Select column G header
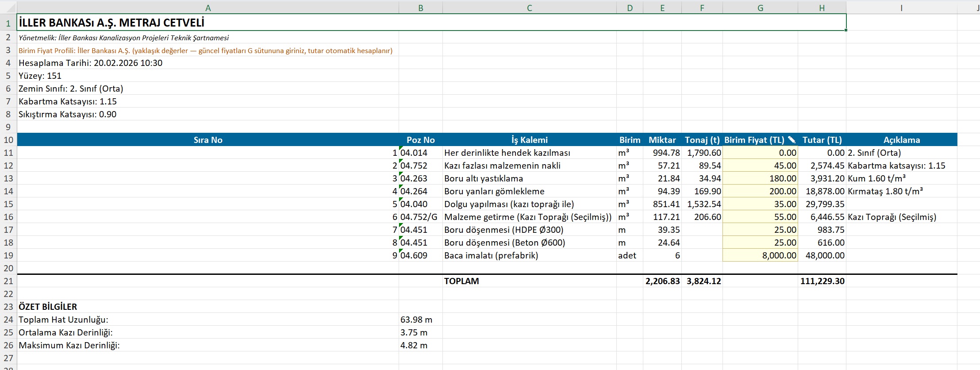Screen dimensions: 980x370 (760, 8)
